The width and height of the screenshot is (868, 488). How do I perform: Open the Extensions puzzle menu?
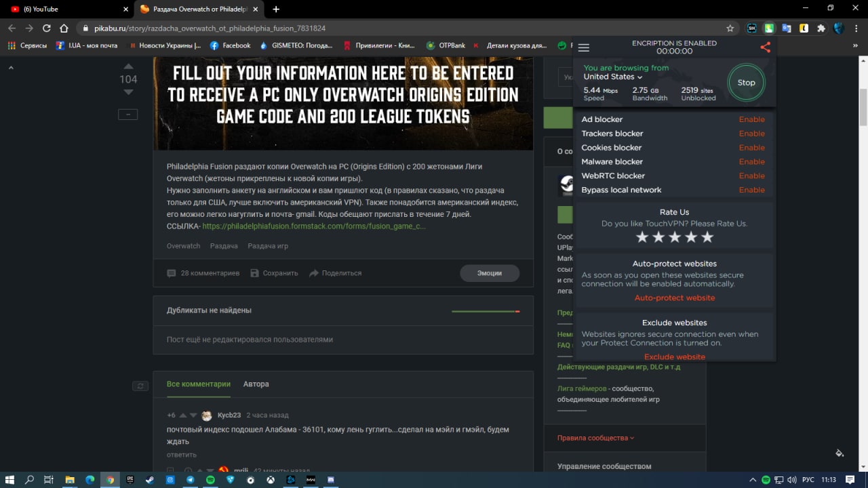(821, 28)
